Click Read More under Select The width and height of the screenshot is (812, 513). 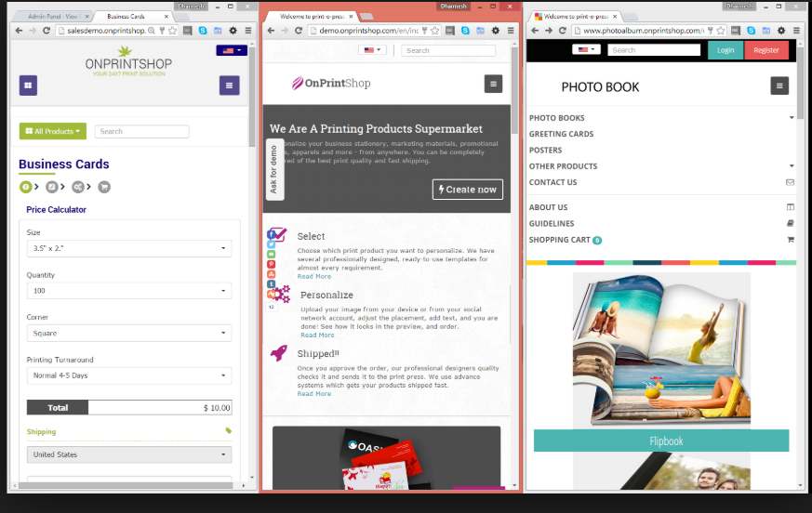coord(314,276)
